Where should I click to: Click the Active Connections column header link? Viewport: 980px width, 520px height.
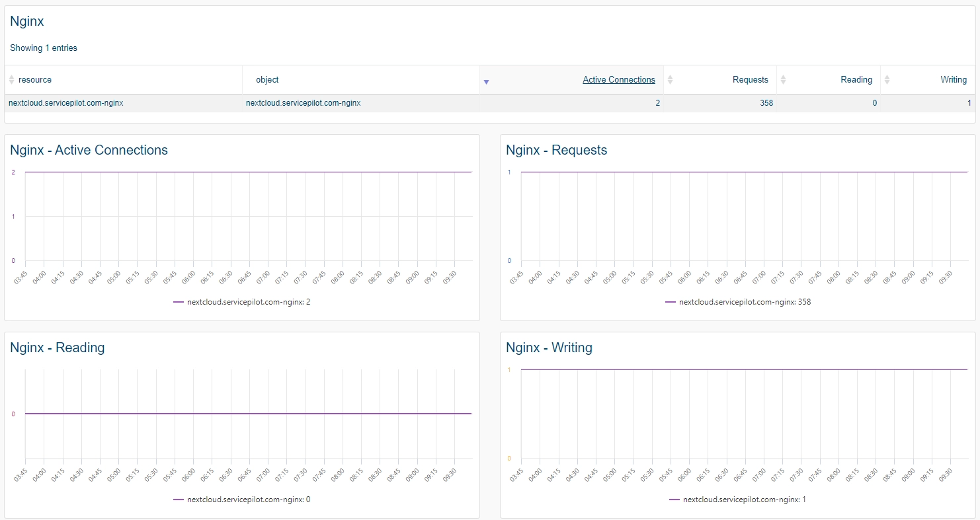(619, 80)
